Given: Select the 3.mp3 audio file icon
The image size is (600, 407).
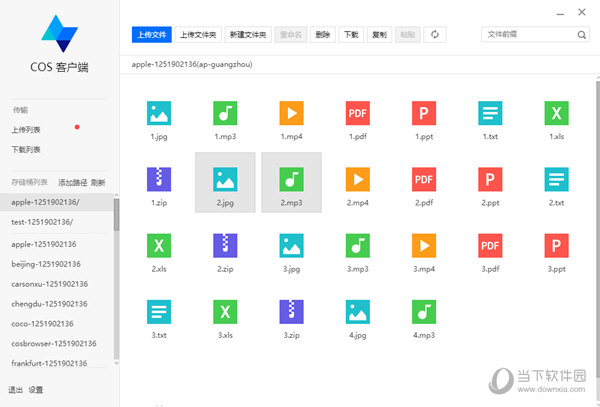Looking at the screenshot, I should click(x=358, y=246).
